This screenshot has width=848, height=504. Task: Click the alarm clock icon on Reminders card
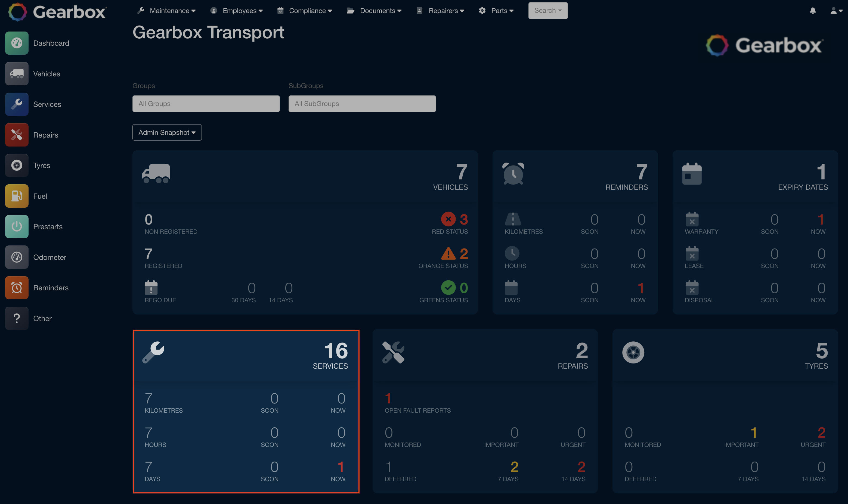[x=513, y=173]
